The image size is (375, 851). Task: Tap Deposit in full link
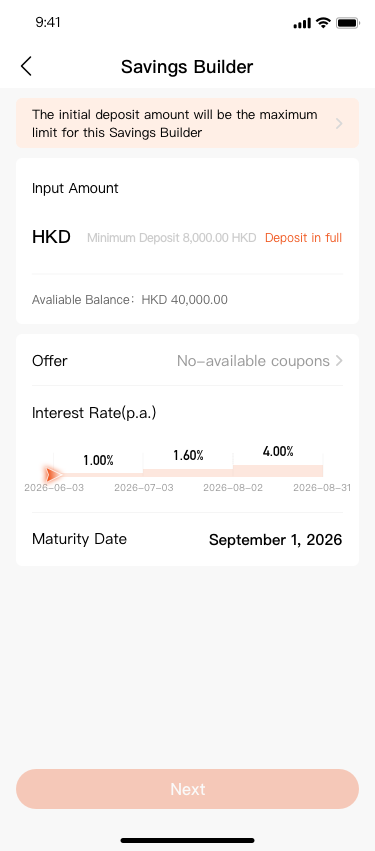303,238
